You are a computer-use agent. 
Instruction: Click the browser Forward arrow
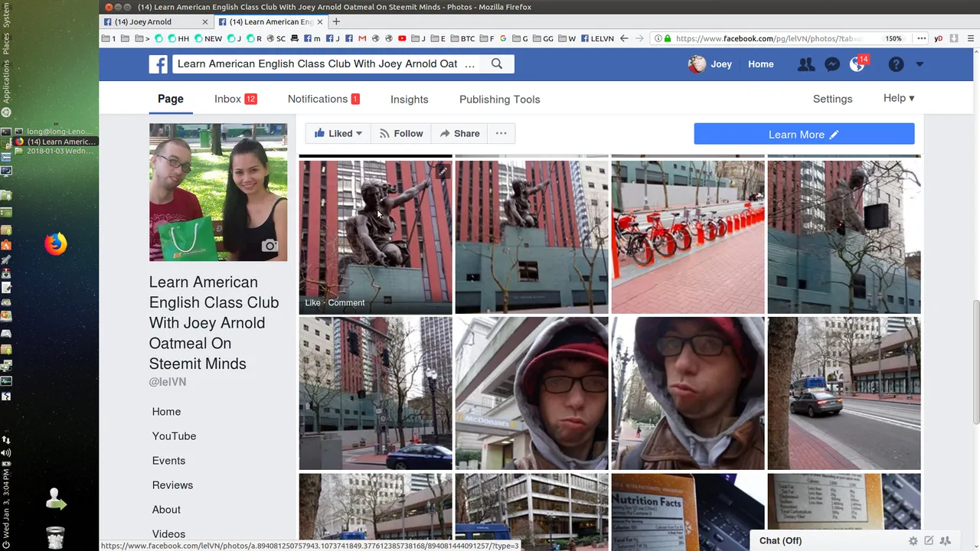[639, 38]
